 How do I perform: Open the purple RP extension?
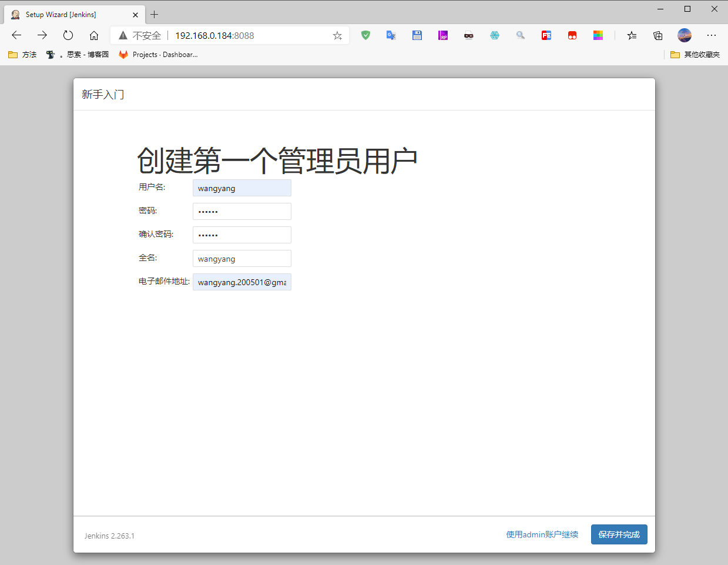(443, 35)
